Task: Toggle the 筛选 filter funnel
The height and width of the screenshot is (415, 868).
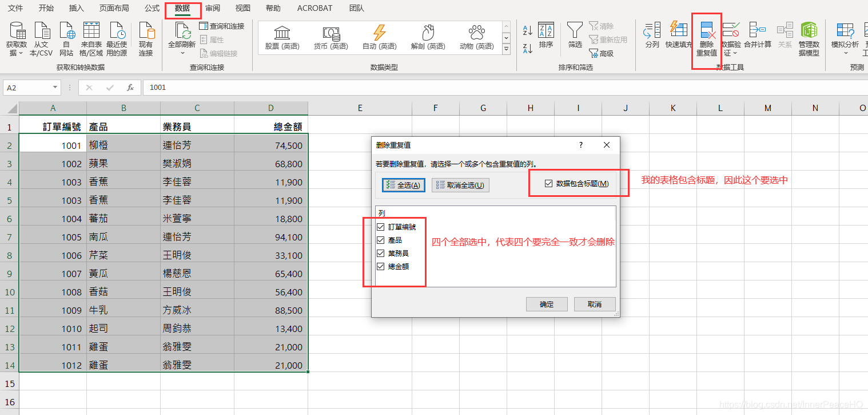Action: coord(575,35)
